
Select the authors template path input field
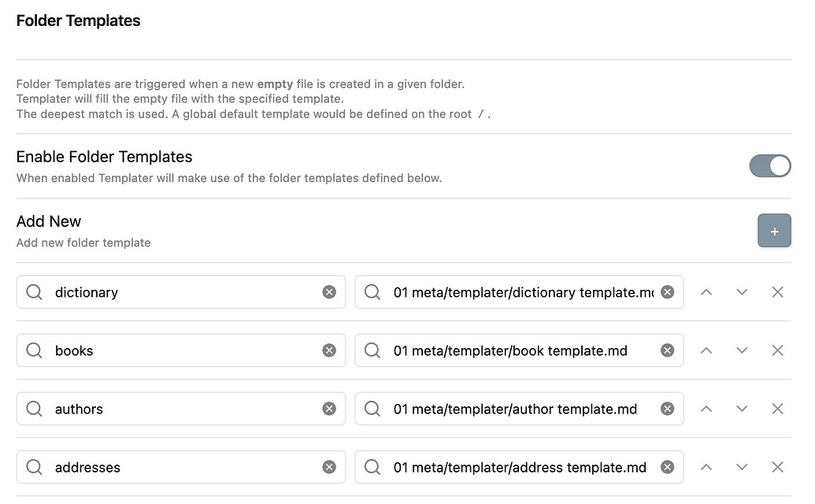pos(512,409)
